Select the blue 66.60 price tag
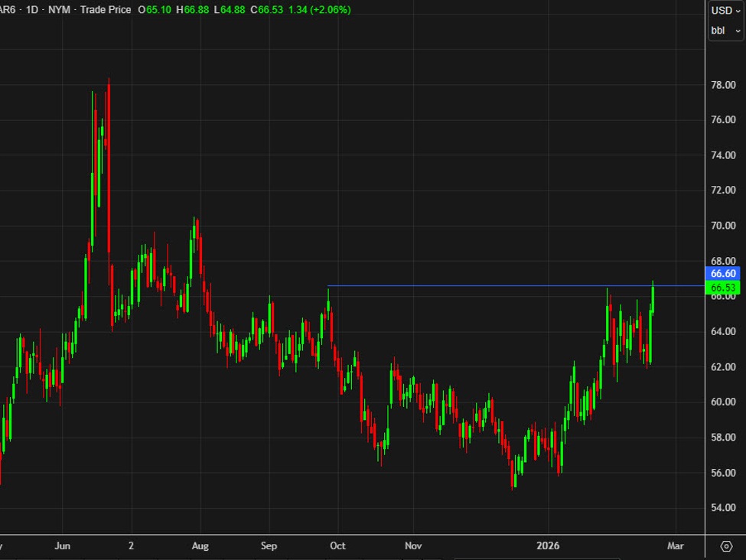 click(723, 273)
